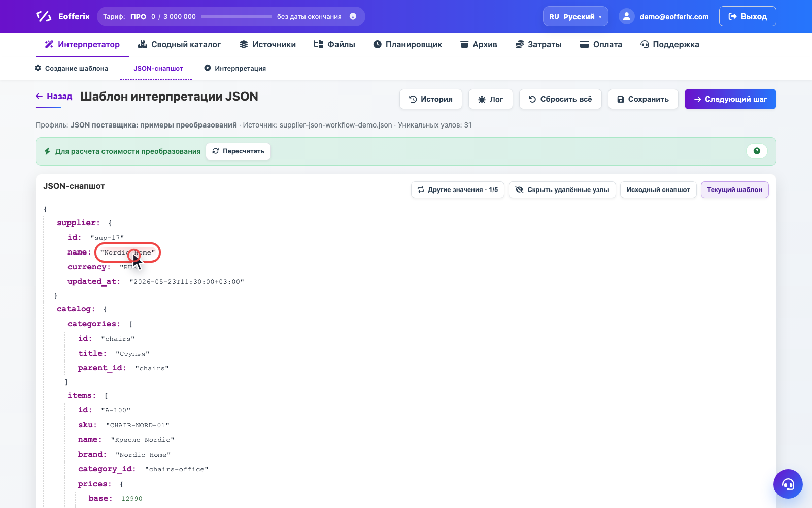Click demo@eofferix.com account label
812x508 pixels.
pyautogui.click(x=674, y=17)
